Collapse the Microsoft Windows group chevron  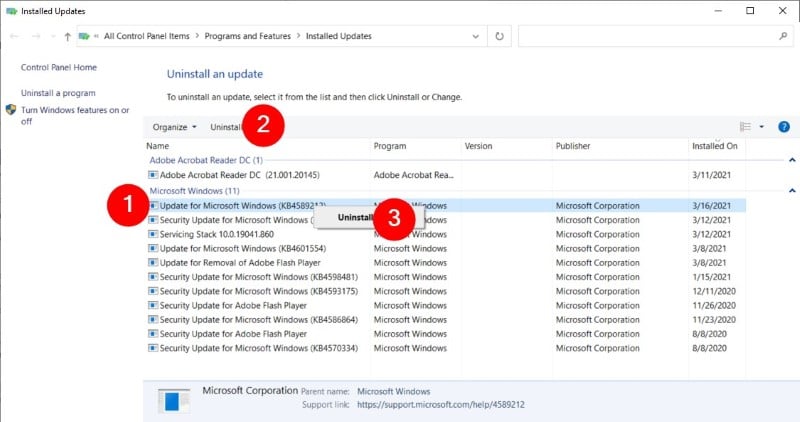792,191
